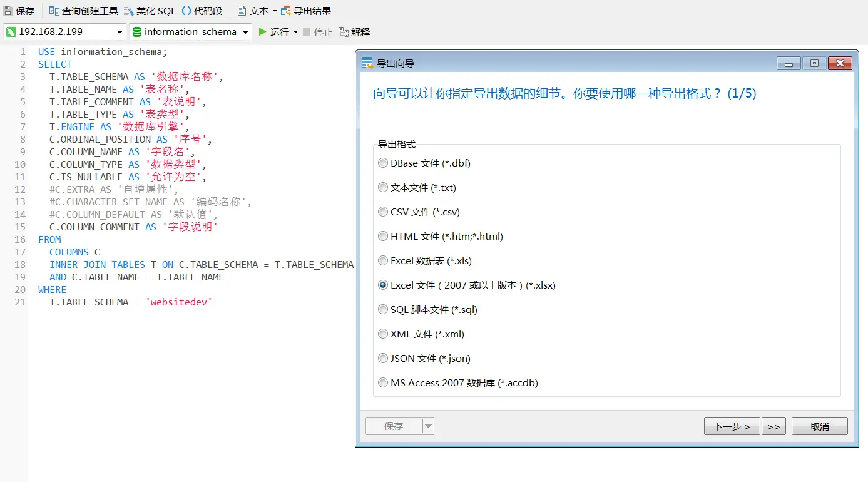Close the 导出向导 dialog
Screen dimensions: 868x482
(840, 63)
